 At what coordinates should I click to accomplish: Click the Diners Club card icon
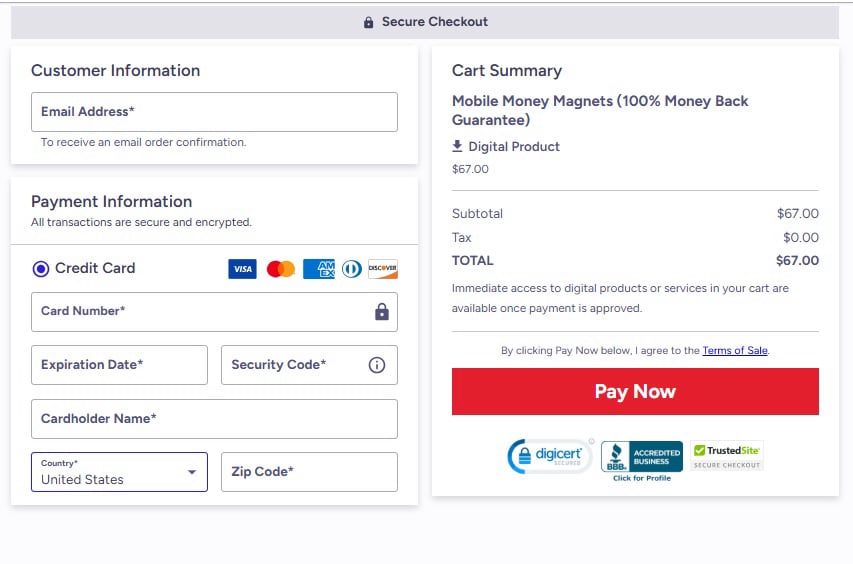pos(351,269)
